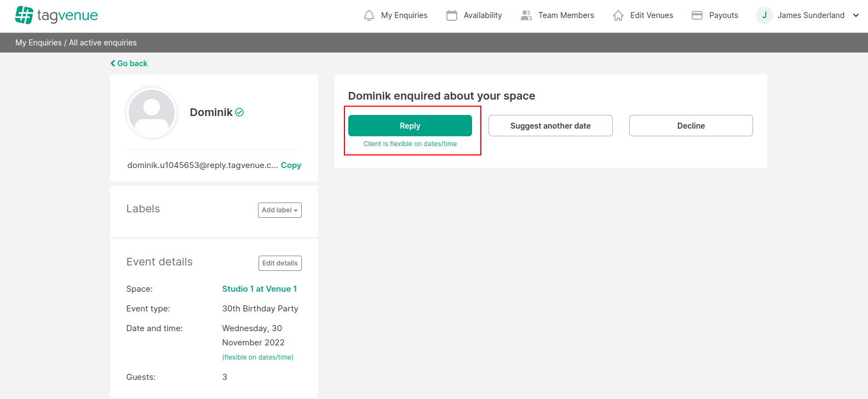Click the back chevron before Go back
The width and height of the screenshot is (868, 399).
[113, 63]
